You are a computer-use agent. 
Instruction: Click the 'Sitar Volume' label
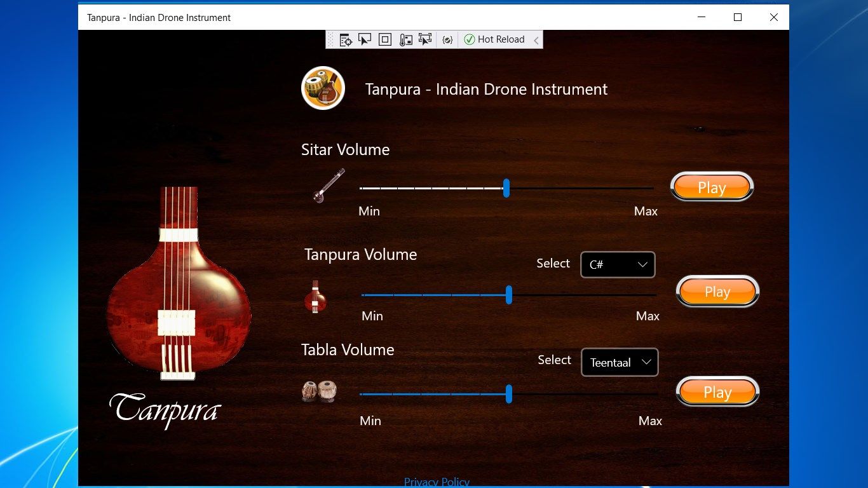click(345, 150)
